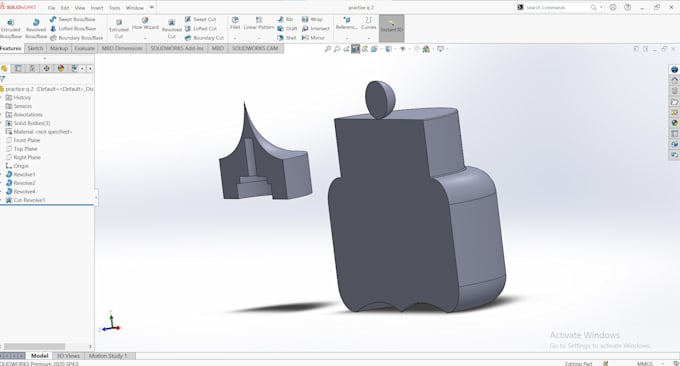This screenshot has width=680, height=366.
Task: Open SOLIDWORKS Resources in task pane
Action: pyautogui.click(x=674, y=80)
